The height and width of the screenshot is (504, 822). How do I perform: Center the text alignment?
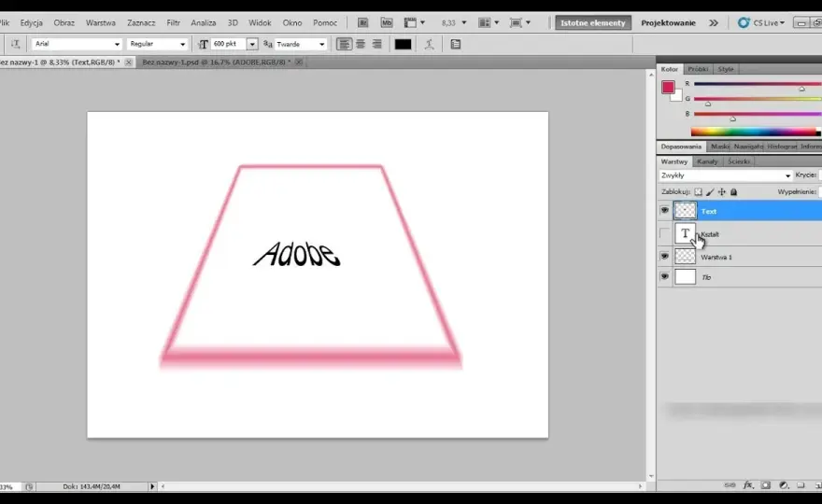(x=361, y=44)
